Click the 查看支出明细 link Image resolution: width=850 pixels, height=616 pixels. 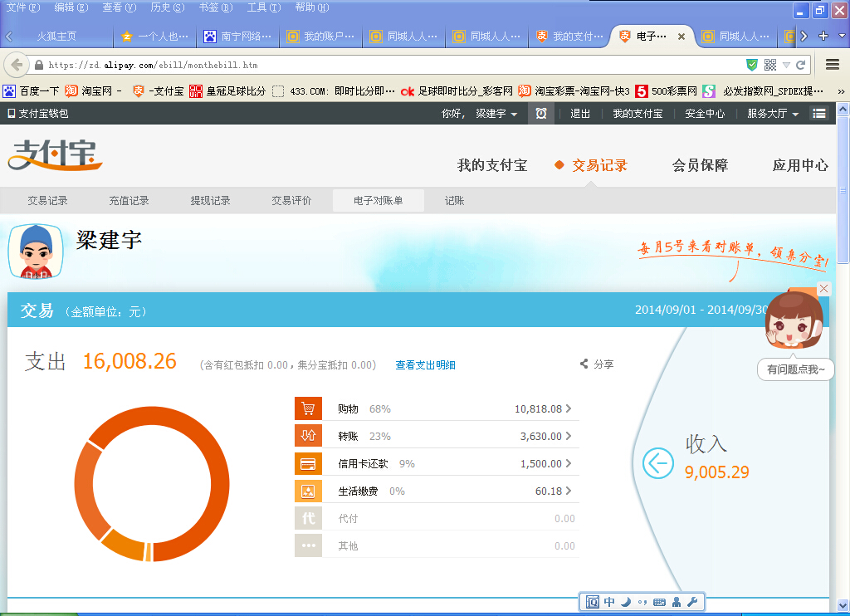(x=425, y=365)
